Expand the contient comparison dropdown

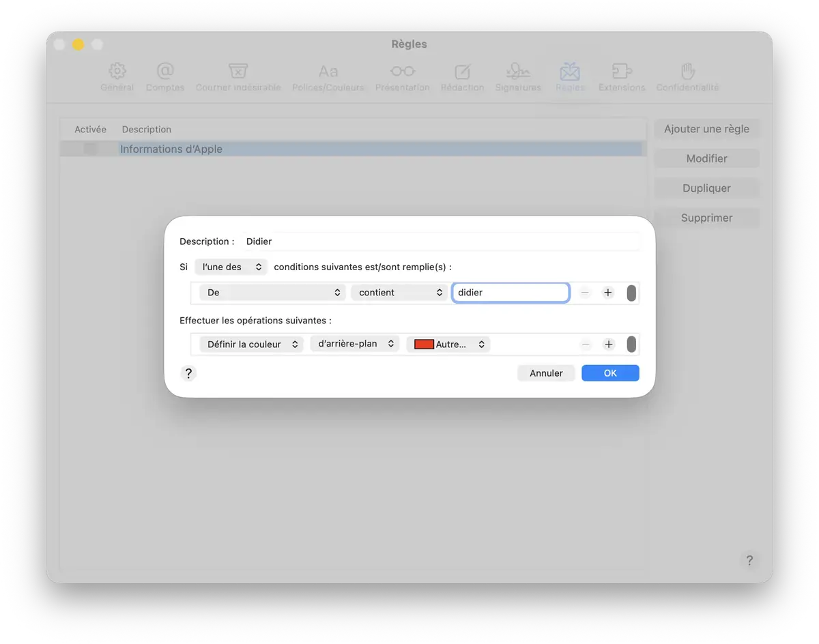pos(399,292)
